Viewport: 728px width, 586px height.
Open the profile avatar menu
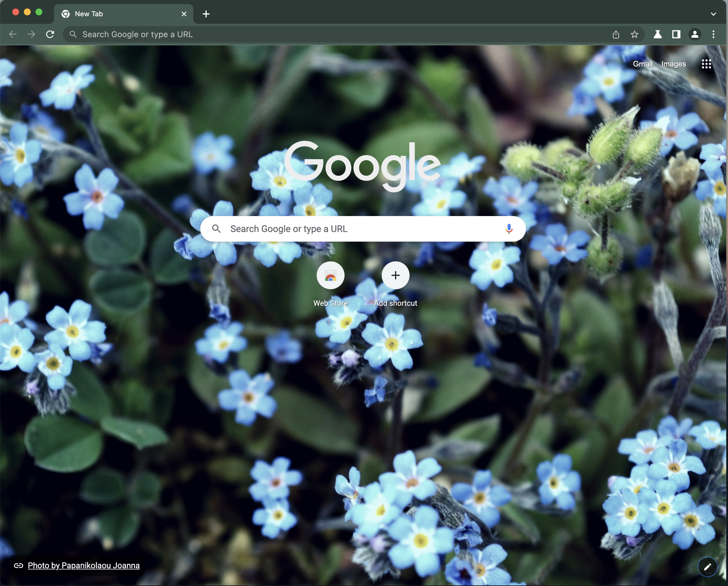click(x=695, y=35)
